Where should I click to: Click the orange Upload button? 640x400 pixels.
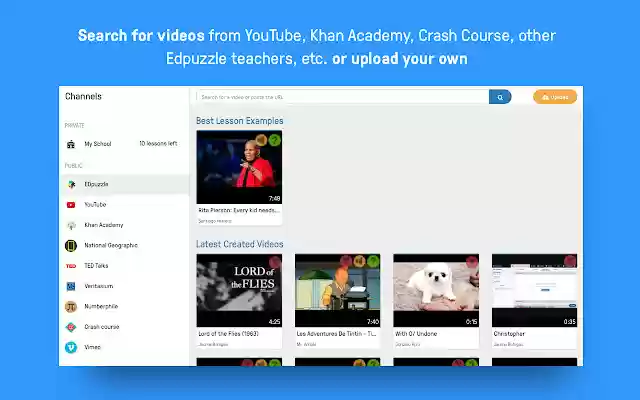coord(555,97)
